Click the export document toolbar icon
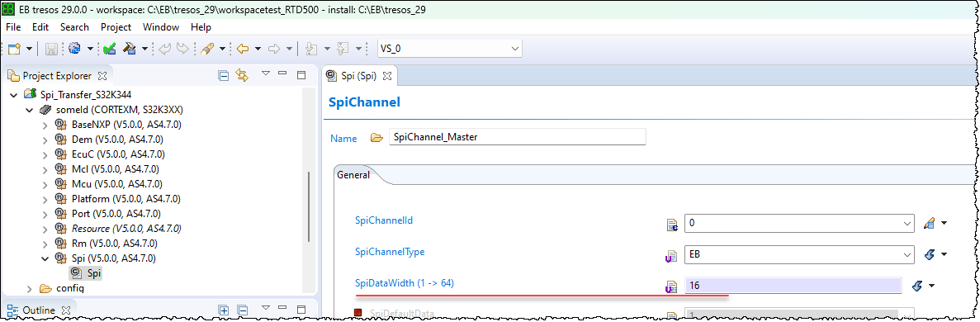 pos(343,49)
